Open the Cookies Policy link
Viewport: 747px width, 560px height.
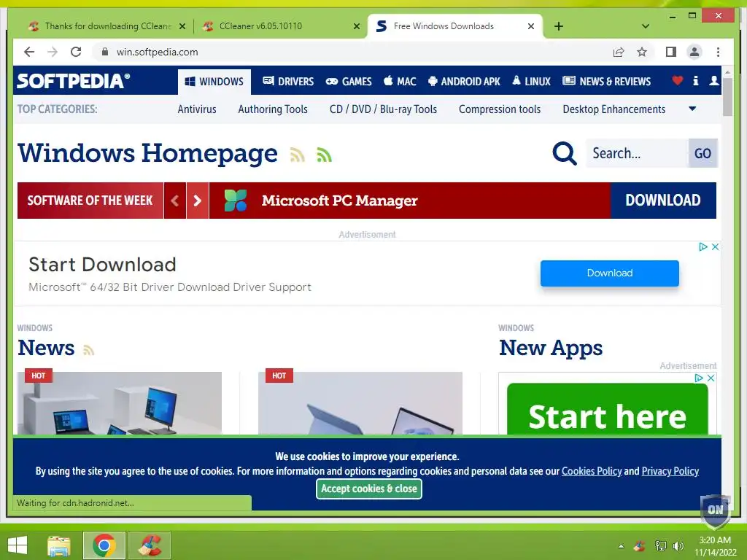click(x=592, y=471)
